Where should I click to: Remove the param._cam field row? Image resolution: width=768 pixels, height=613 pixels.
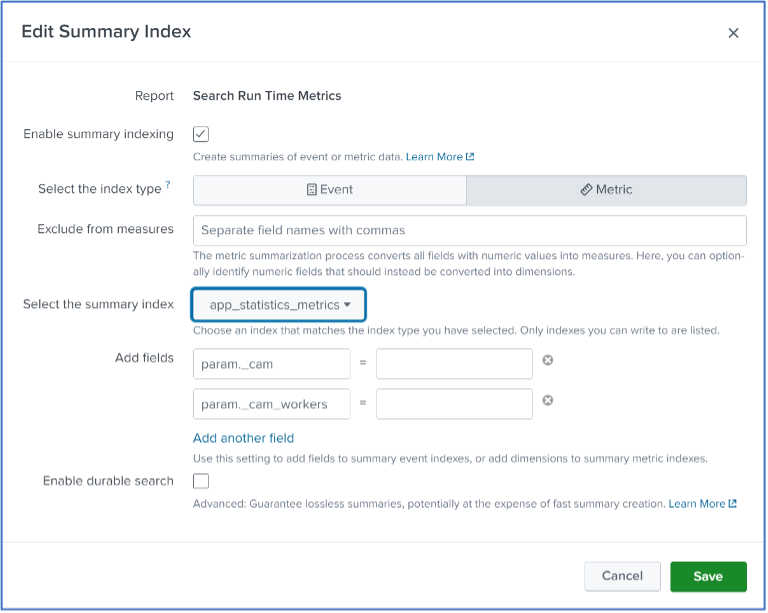click(548, 360)
